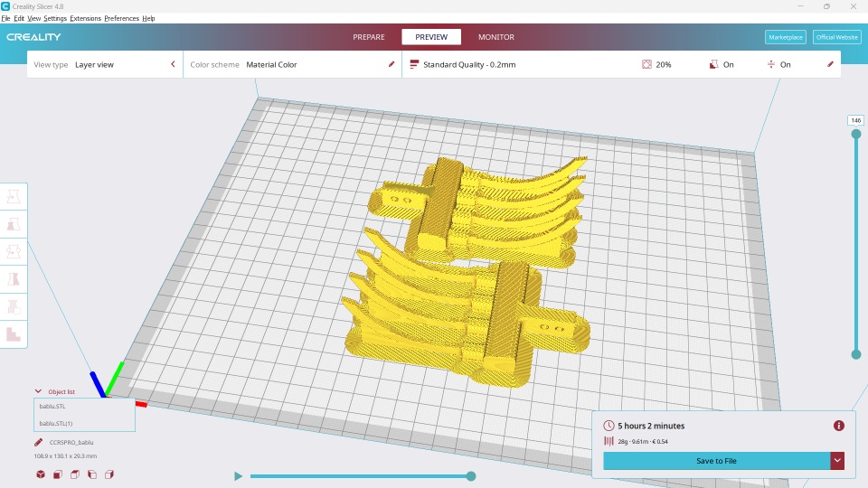Viewport: 868px width, 488px height.
Task: Open the Marketplace
Action: pos(786,37)
